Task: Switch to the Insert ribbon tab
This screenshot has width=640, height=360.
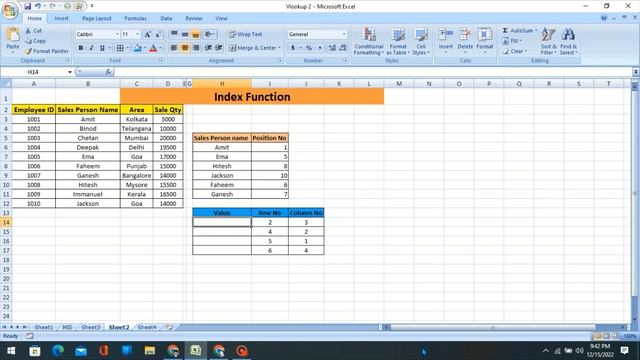Action: click(x=61, y=18)
